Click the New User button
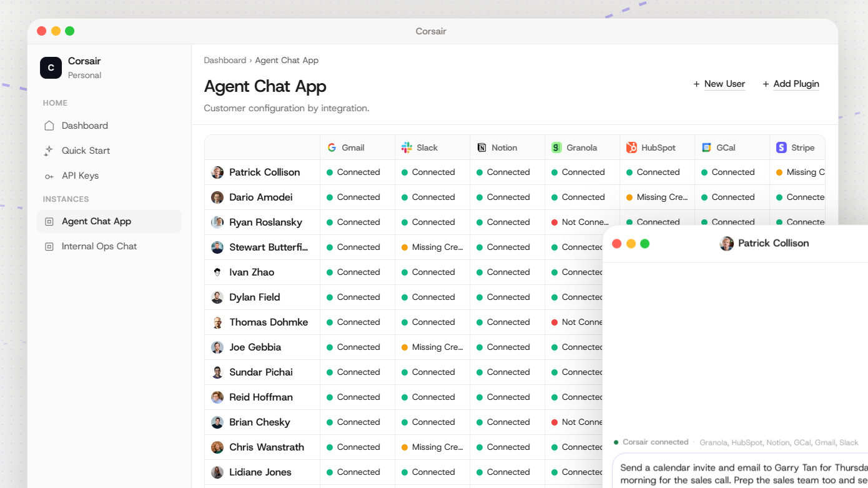Viewport: 868px width, 488px height. 719,84
